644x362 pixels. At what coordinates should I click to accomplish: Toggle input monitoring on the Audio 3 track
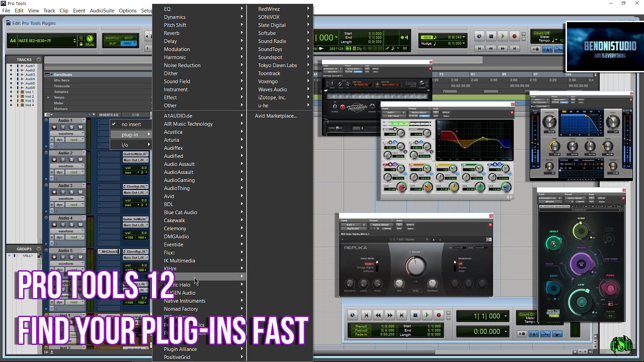(x=63, y=192)
